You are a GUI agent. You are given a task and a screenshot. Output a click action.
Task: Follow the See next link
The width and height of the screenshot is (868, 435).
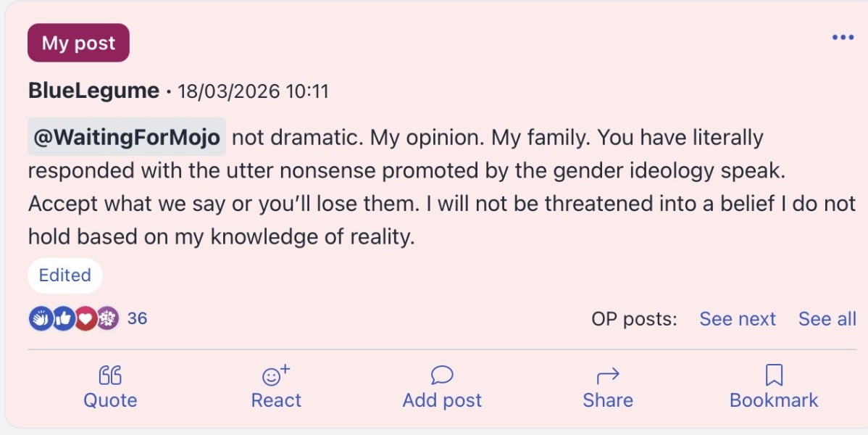point(737,318)
